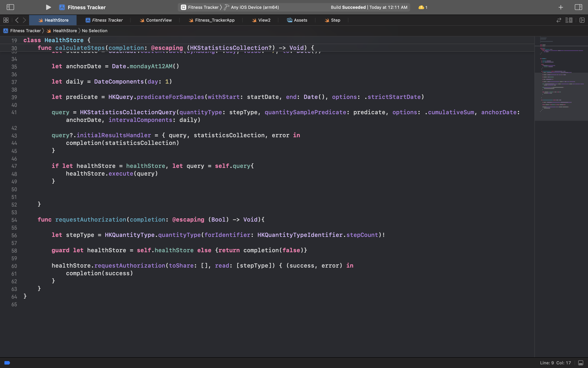Click line number 47 in gutter
The width and height of the screenshot is (588, 368).
[14, 166]
